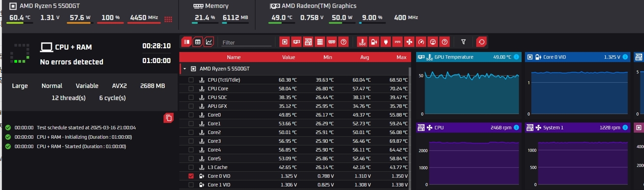The width and height of the screenshot is (644, 190).
Task: Toggle the fan speed sensor filter
Action: [409, 42]
